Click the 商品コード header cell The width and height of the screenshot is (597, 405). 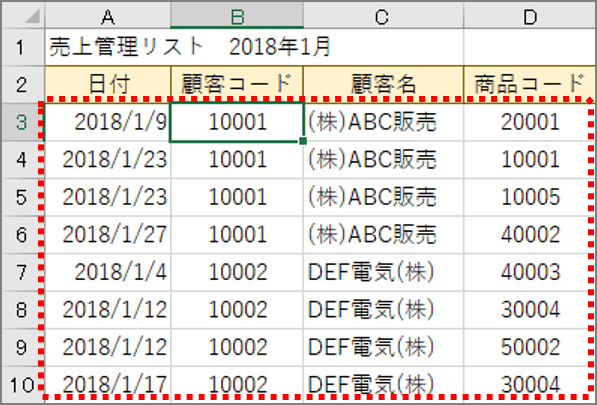[530, 85]
